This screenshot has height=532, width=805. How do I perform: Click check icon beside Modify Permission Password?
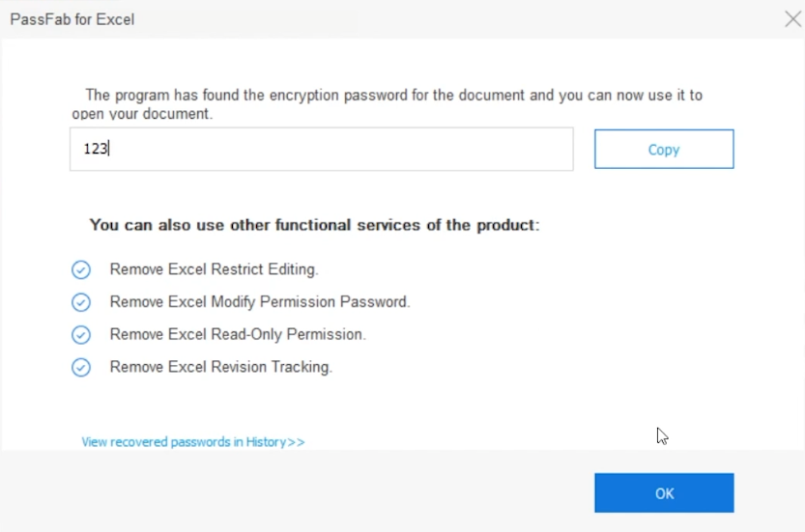coord(81,303)
